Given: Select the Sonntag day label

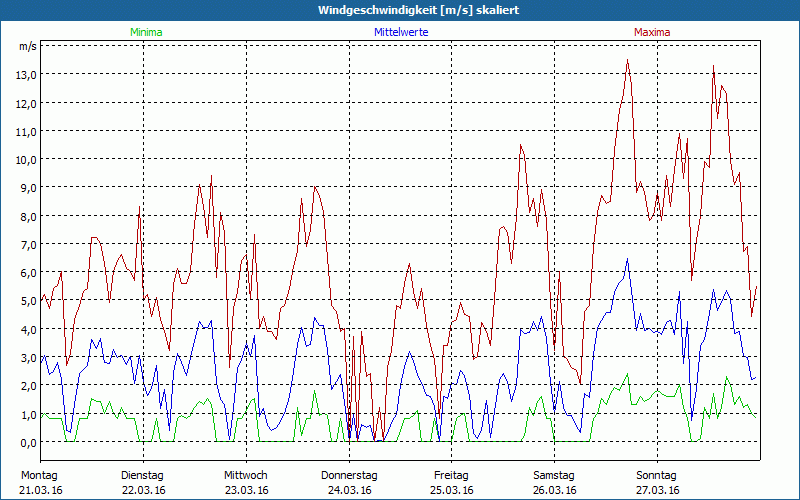Looking at the screenshot, I should click(657, 475).
